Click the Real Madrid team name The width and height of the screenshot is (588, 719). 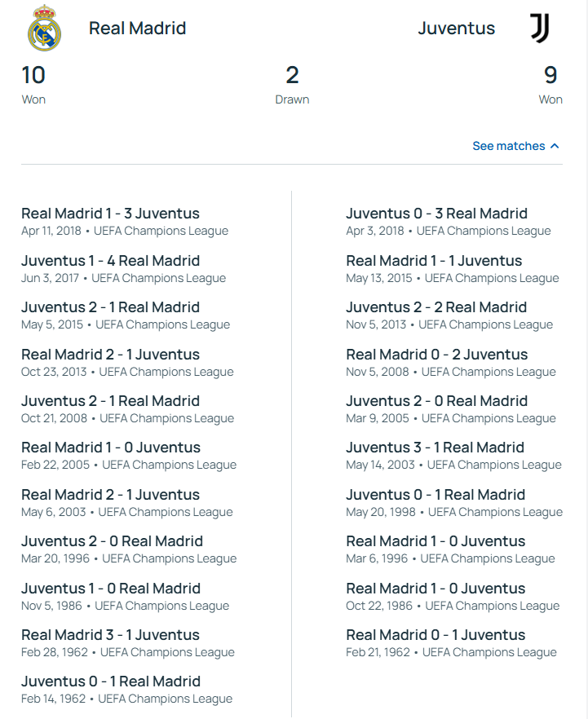tap(137, 29)
